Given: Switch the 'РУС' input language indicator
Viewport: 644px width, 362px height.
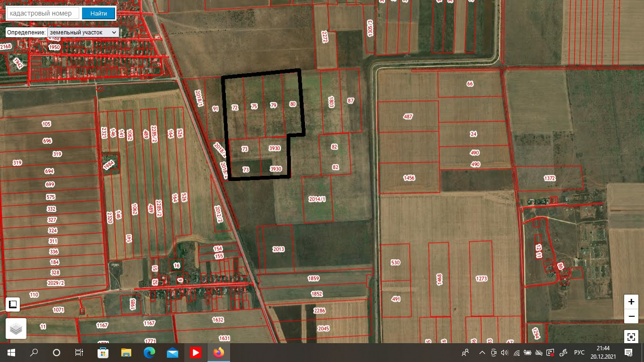Looking at the screenshot, I should tap(579, 353).
